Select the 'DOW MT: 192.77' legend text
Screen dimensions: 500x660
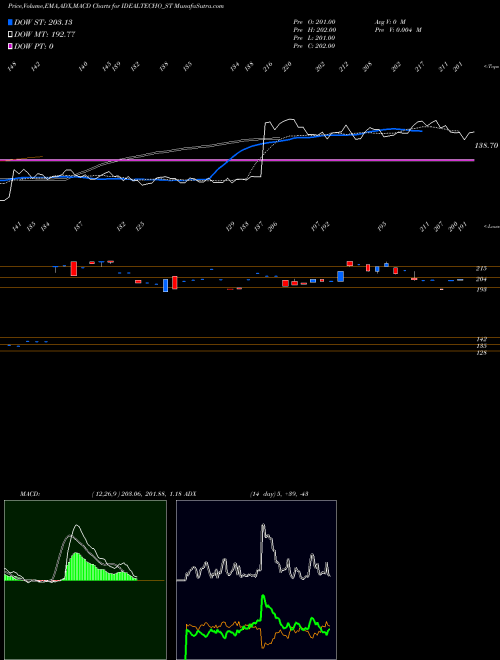45,35
